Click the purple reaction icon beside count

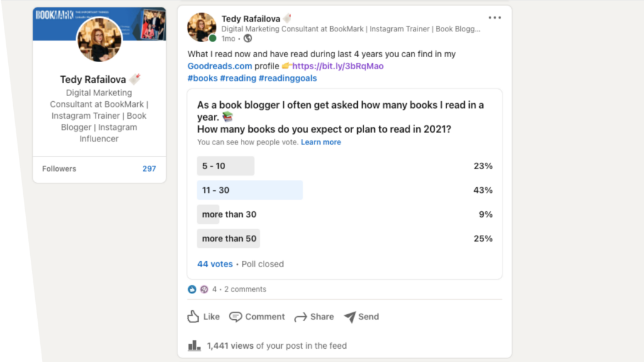tap(204, 289)
